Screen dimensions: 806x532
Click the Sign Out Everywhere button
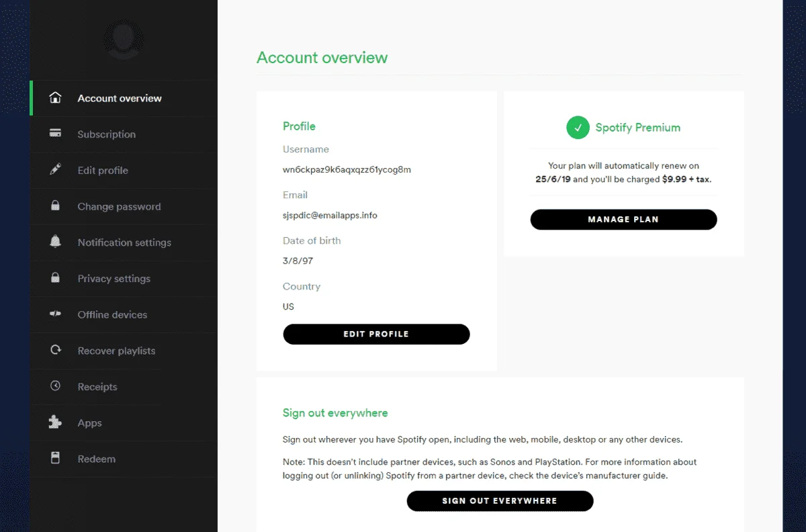[x=500, y=501]
